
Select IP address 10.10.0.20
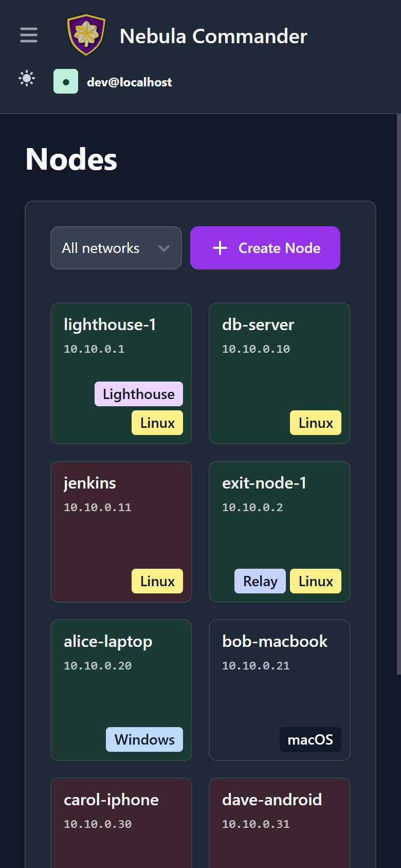pos(98,666)
